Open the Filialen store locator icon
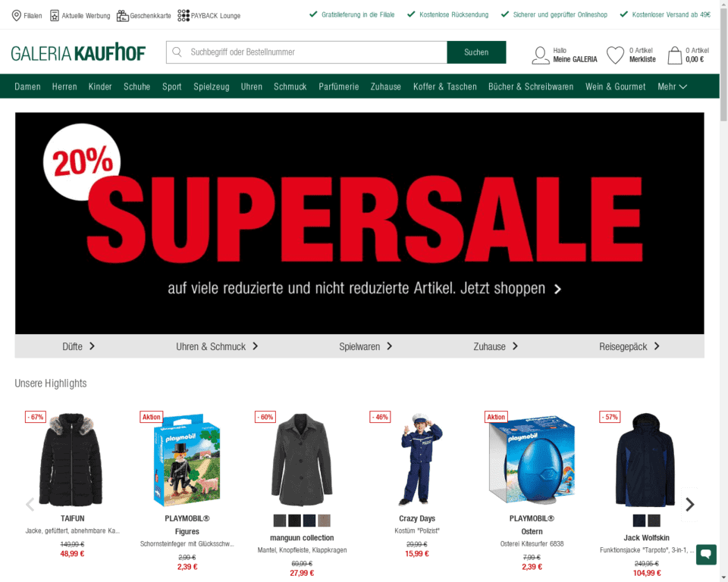The height and width of the screenshot is (582, 728). pyautogui.click(x=16, y=15)
